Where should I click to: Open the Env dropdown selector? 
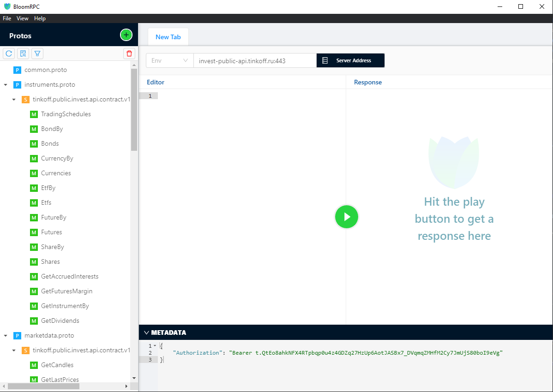point(169,60)
